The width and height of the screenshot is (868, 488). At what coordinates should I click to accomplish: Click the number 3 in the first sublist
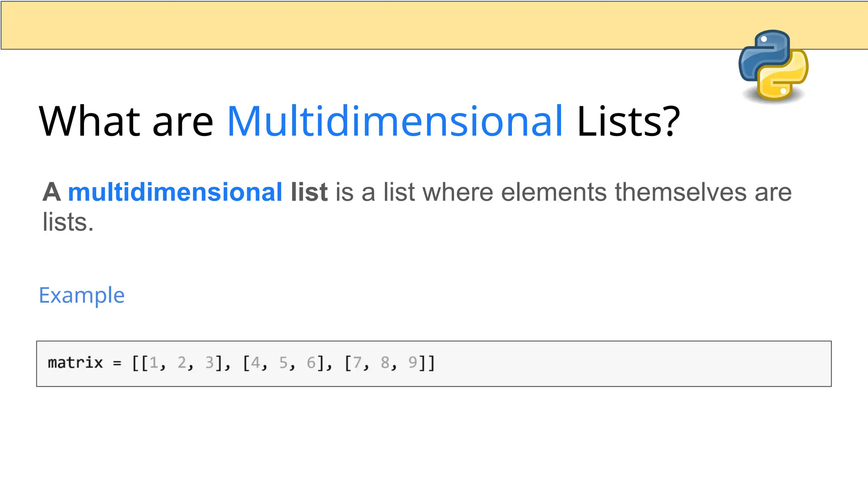209,363
